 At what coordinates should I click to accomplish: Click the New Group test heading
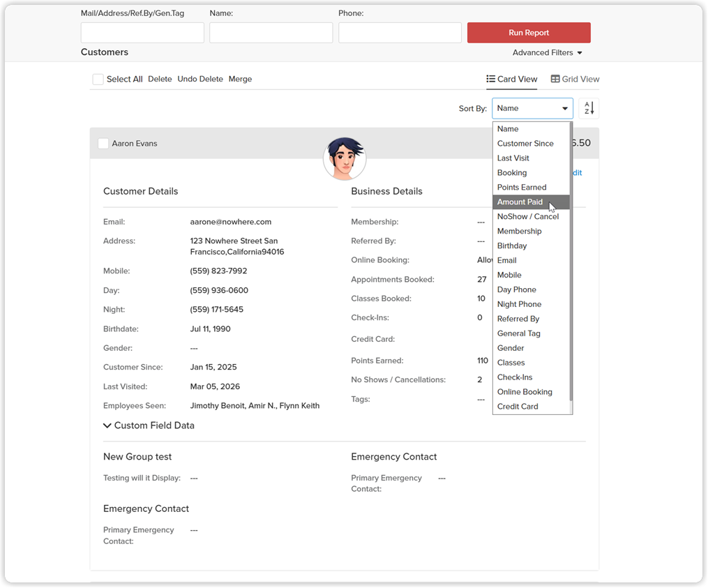(137, 457)
